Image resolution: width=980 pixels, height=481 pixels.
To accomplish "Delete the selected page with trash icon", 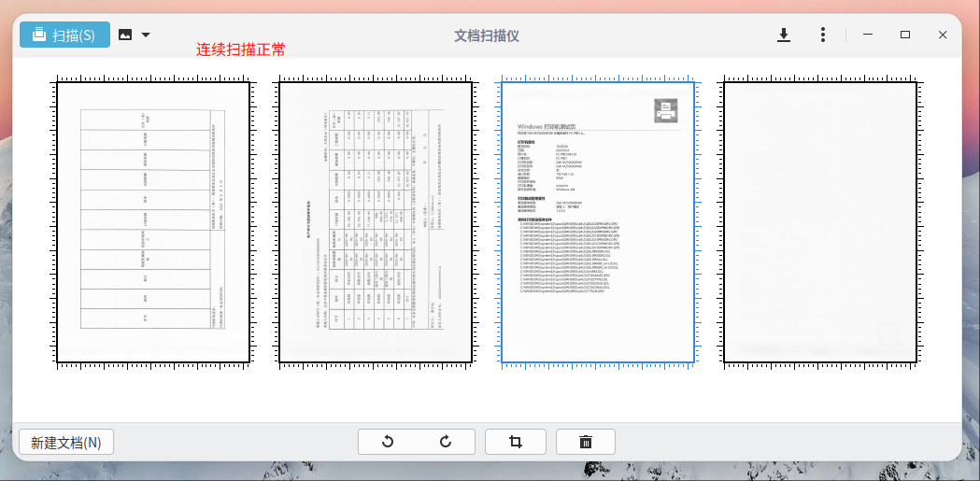I will [x=586, y=443].
